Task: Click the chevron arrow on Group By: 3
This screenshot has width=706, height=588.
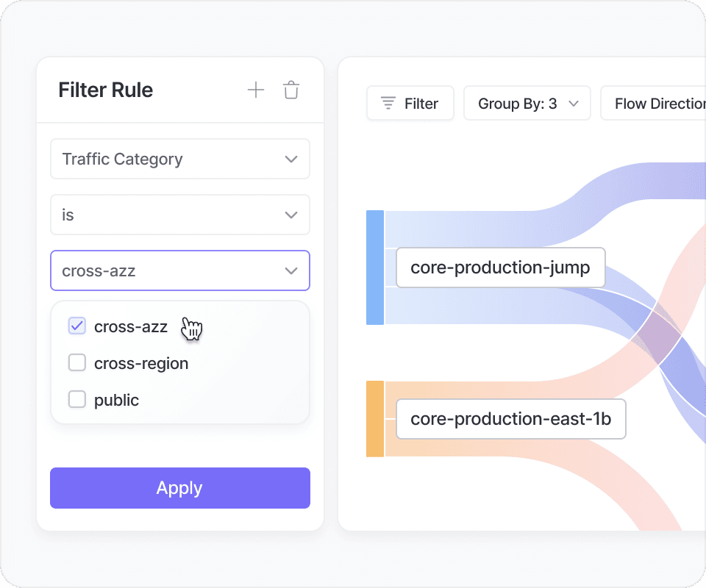Action: coord(574,104)
